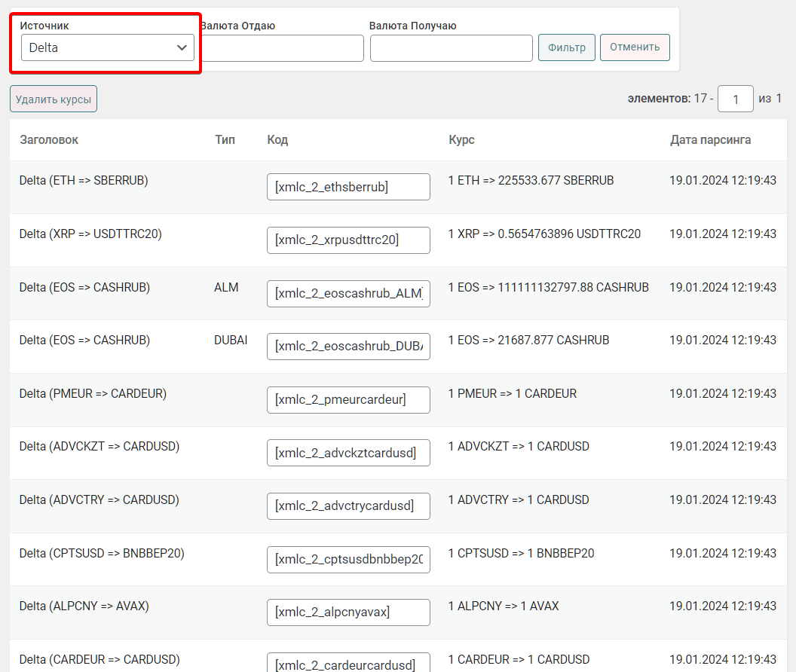This screenshot has width=796, height=672.
Task: Click the Delta (ETH => SBERRUB) row title
Action: 84,181
